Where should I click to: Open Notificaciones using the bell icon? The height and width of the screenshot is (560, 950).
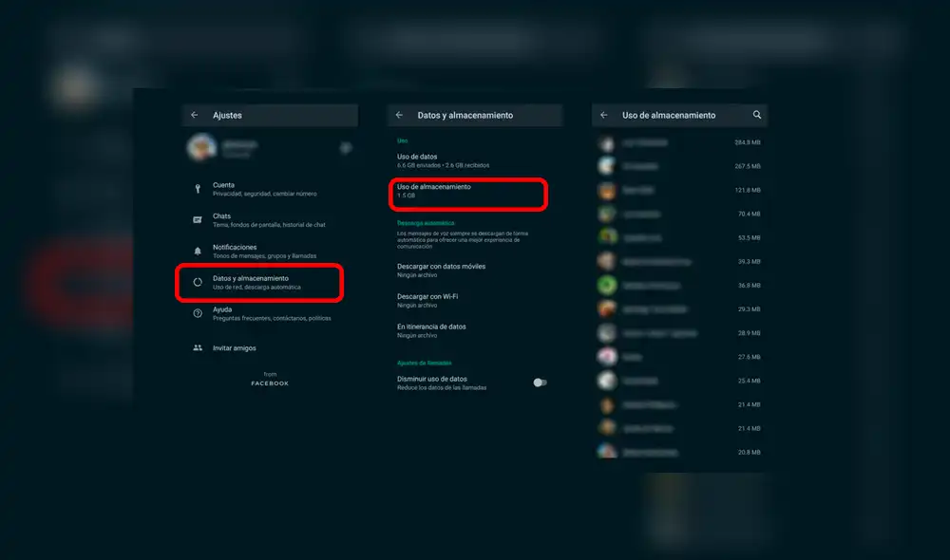tap(198, 250)
